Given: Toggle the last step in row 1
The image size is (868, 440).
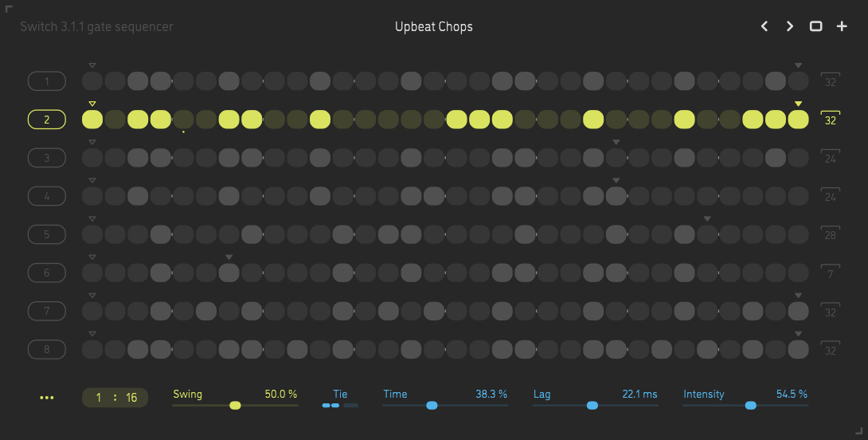Looking at the screenshot, I should (798, 81).
